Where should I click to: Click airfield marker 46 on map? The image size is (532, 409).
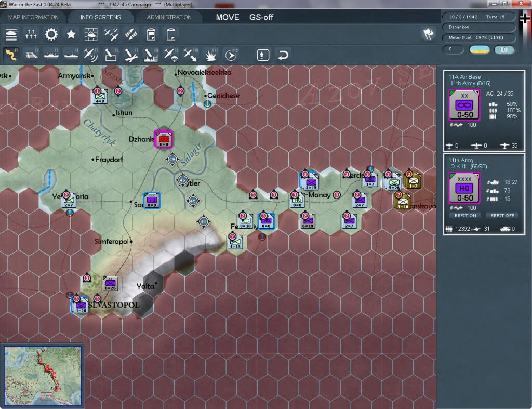pyautogui.click(x=182, y=180)
